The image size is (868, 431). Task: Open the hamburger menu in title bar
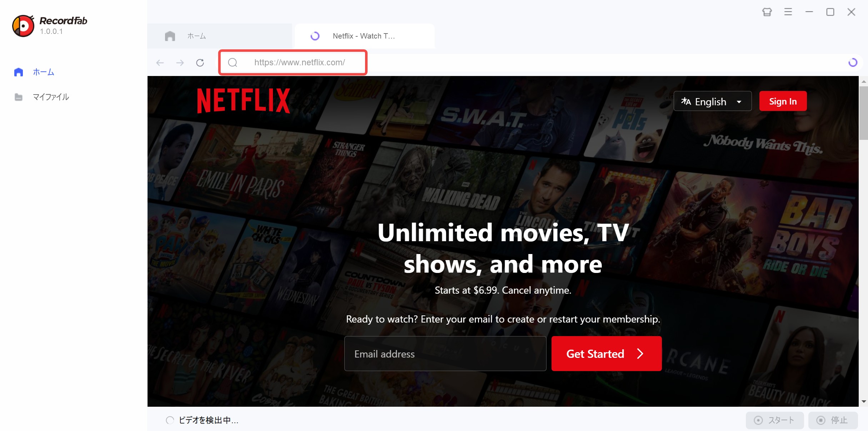point(788,12)
